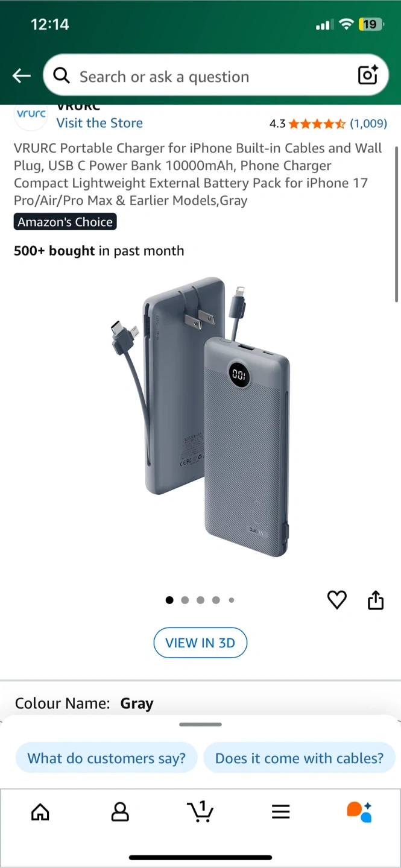Open the hamburger menu
The image size is (401, 868).
point(280,812)
